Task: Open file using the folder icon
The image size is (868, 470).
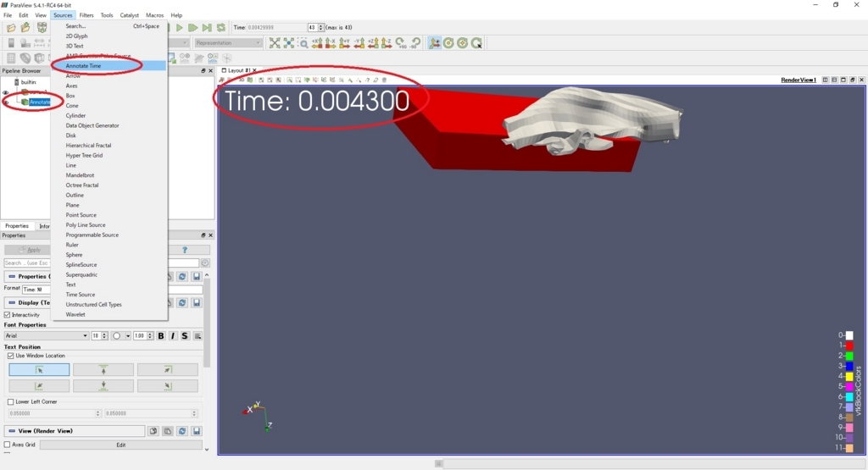Action: pos(11,28)
